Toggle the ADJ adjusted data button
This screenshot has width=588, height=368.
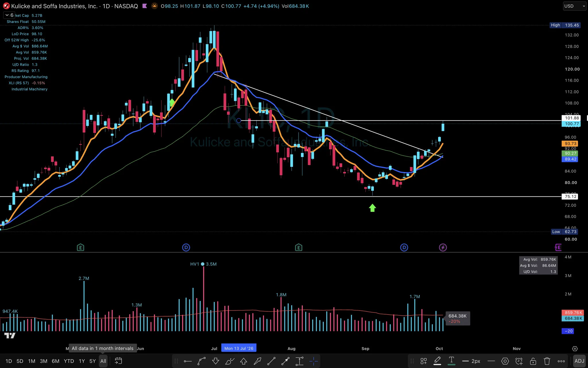coord(579,361)
